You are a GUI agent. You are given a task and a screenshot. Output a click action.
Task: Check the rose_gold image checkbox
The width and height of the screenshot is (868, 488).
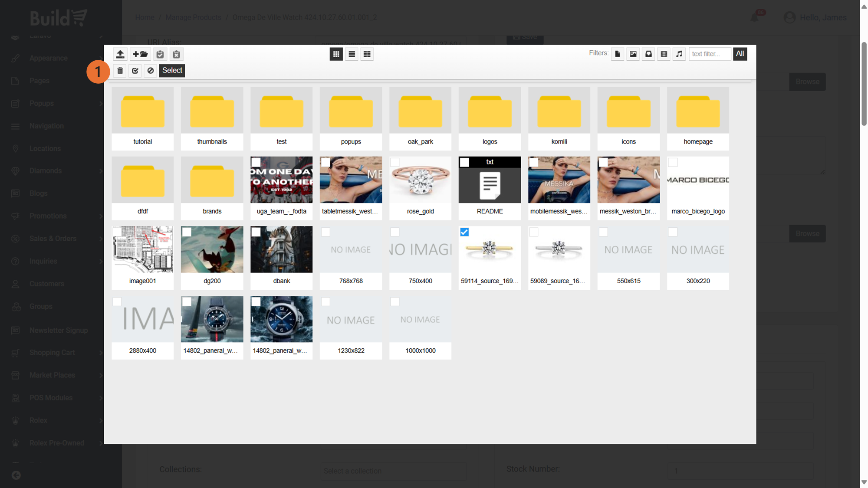(395, 162)
